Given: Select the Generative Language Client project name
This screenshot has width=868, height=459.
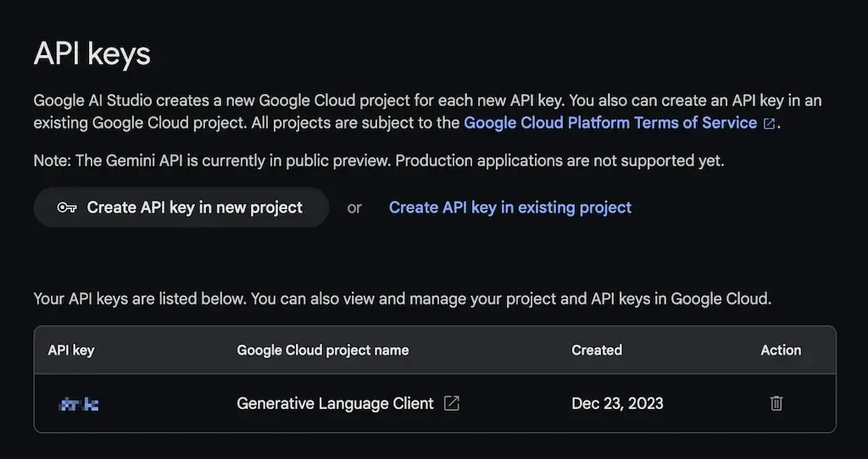Looking at the screenshot, I should tap(335, 403).
